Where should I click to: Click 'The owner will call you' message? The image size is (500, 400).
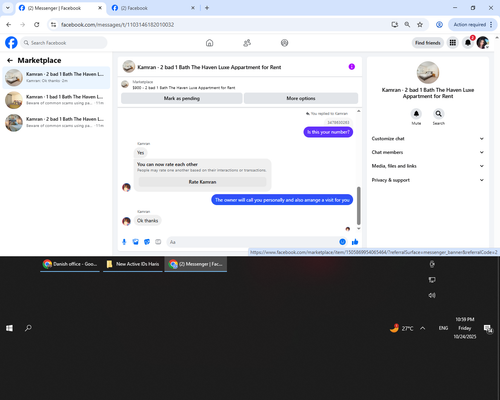pyautogui.click(x=282, y=200)
